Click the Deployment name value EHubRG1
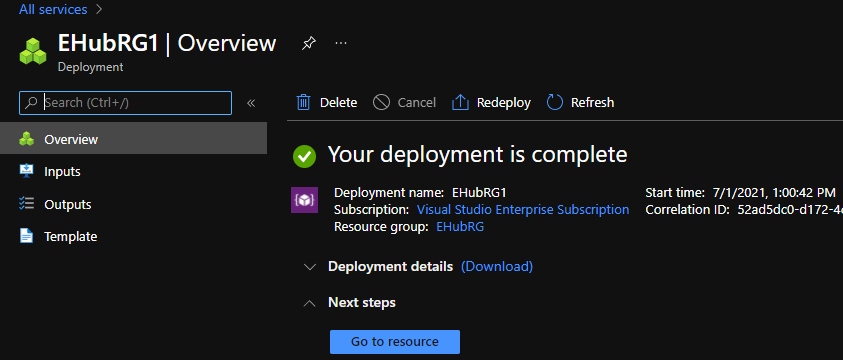The height and width of the screenshot is (360, 843). [479, 192]
